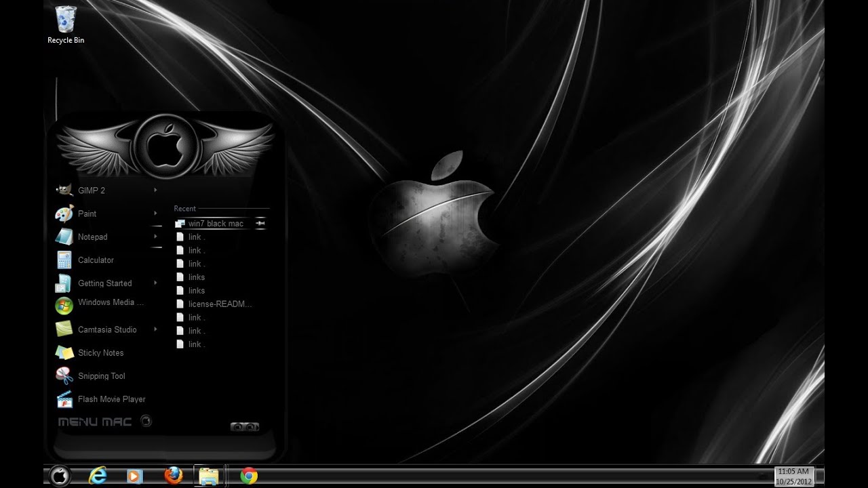
Task: Open Paint from the start menu
Action: point(87,213)
